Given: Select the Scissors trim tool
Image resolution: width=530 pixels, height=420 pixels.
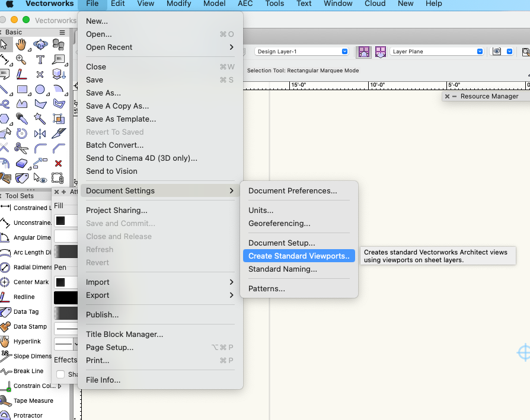Looking at the screenshot, I should coord(22,148).
